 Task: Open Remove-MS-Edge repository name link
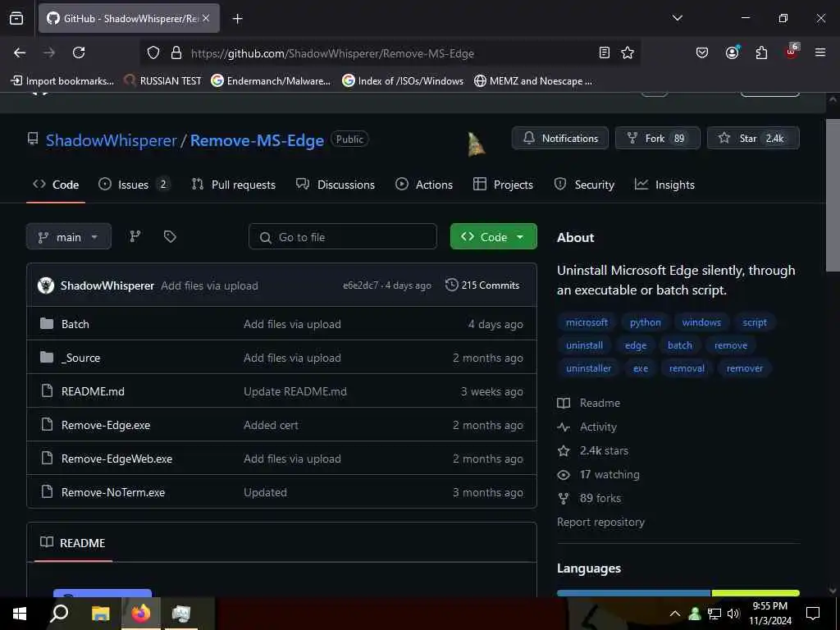[x=257, y=140]
